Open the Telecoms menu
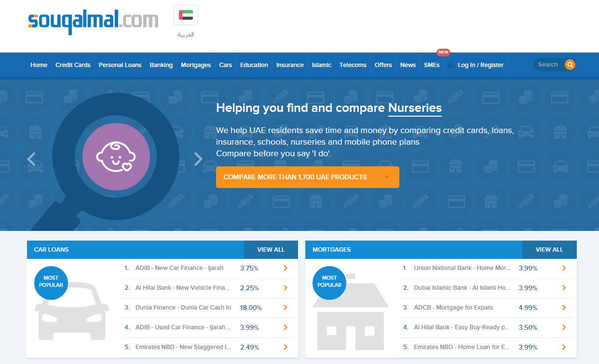 tap(353, 65)
